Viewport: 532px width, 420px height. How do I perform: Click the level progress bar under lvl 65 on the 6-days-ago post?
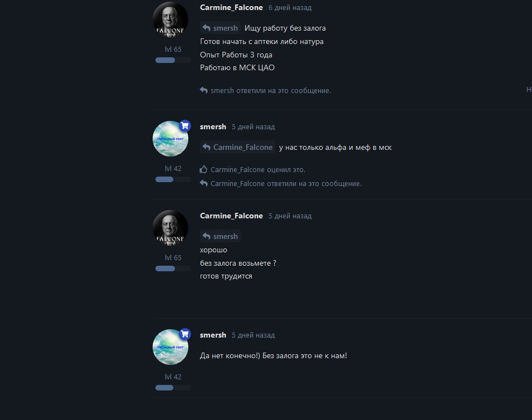(173, 60)
